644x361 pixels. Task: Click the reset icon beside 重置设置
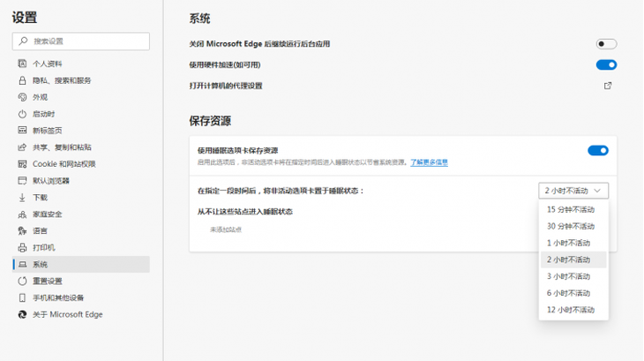pyautogui.click(x=23, y=281)
